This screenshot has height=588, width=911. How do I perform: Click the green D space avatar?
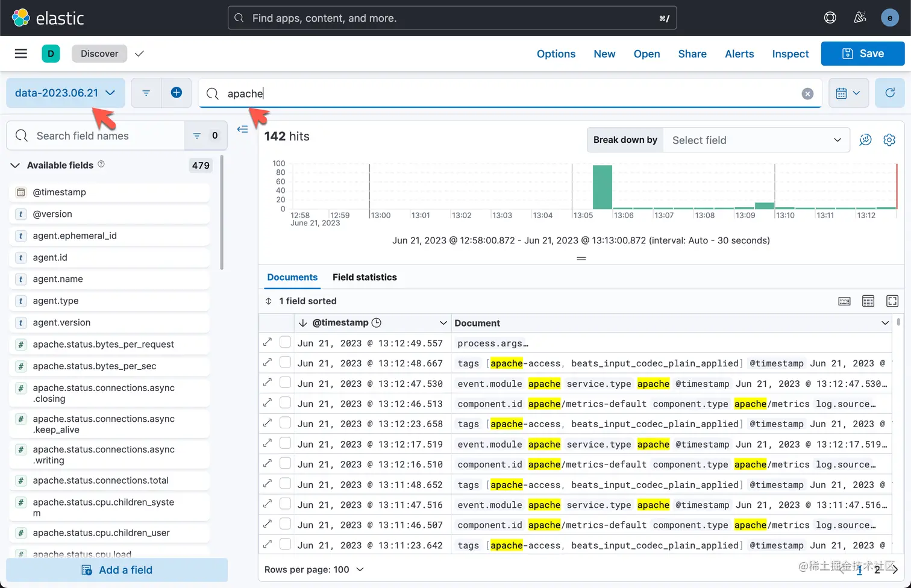[x=51, y=54]
